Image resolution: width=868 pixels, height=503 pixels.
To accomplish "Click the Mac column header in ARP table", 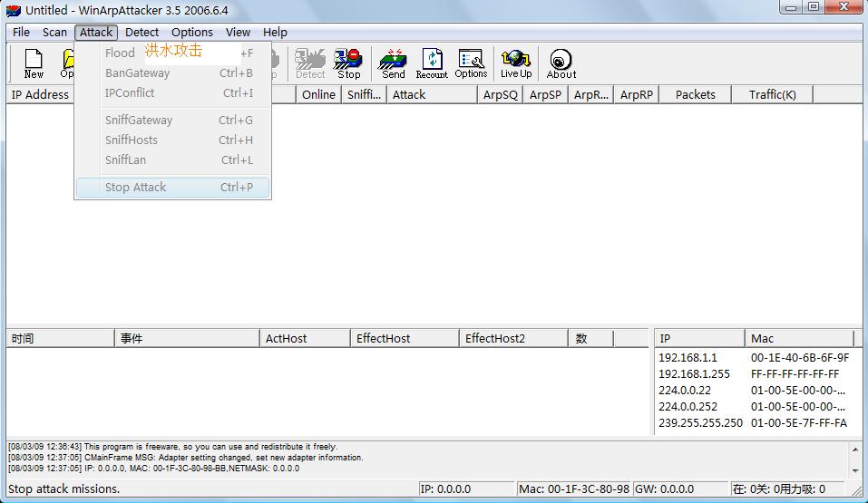I will [x=799, y=338].
